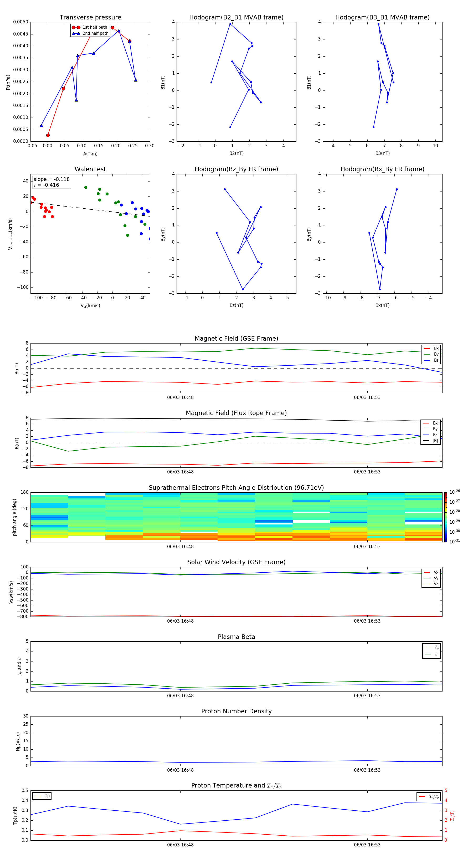Click 'Magnetic Field (Flux Rope Frame)' title
473x868 pixels.
(236, 413)
